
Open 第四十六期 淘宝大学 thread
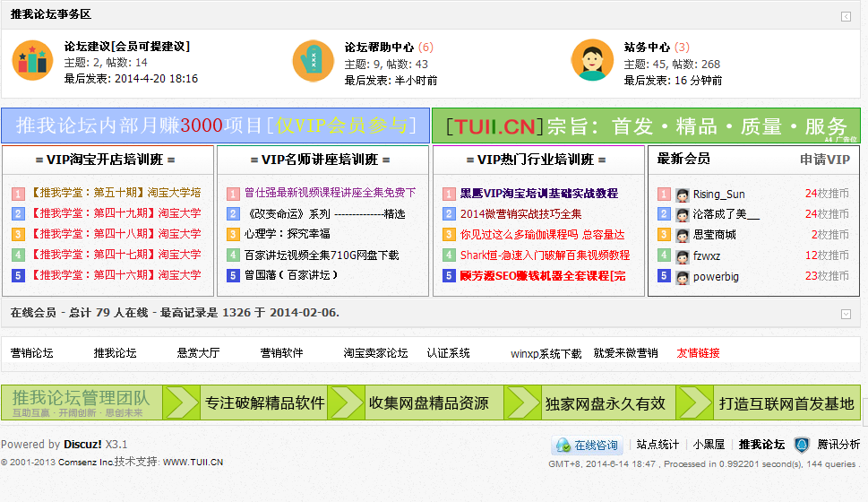(116, 275)
